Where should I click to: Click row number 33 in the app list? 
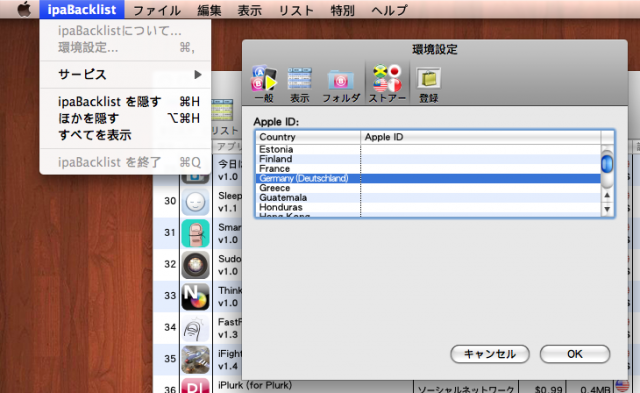(x=170, y=295)
